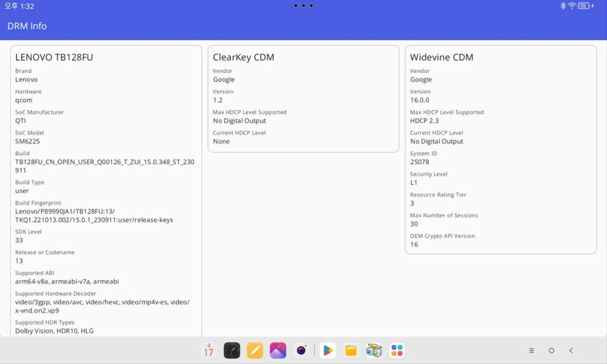Tap the LENOVO TB128FU device heading
The width and height of the screenshot is (607, 364).
[x=54, y=58]
